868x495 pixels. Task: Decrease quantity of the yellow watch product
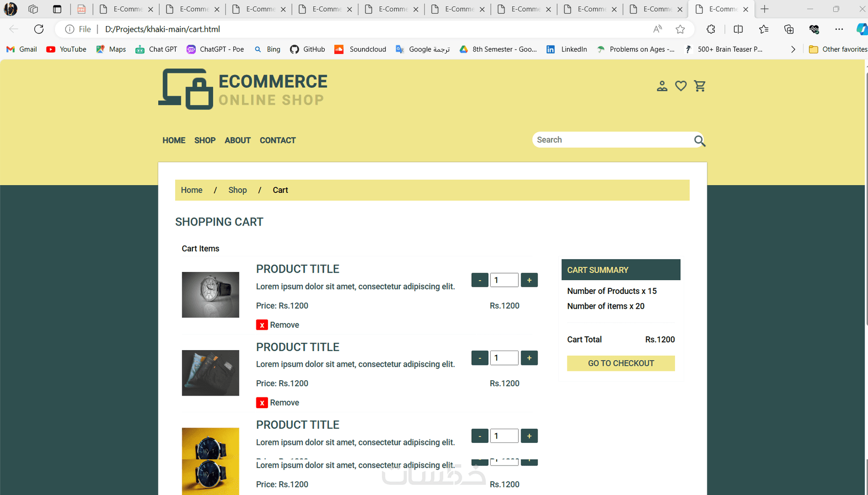[480, 436]
